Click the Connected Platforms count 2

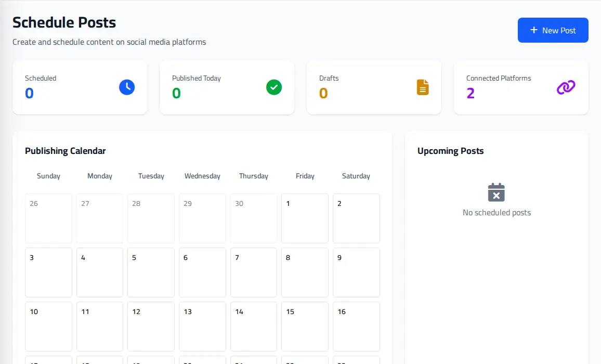[471, 93]
